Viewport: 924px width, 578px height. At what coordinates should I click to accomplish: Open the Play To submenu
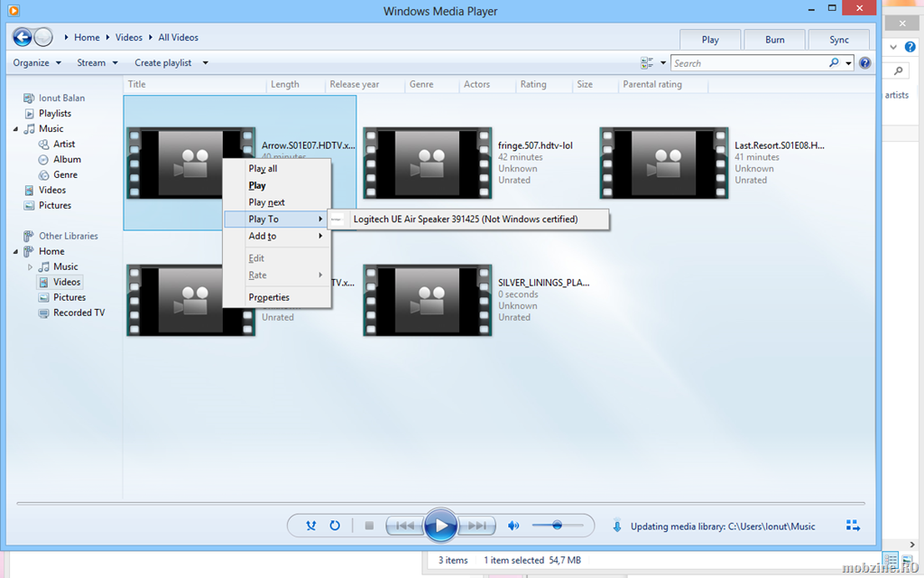click(x=276, y=219)
